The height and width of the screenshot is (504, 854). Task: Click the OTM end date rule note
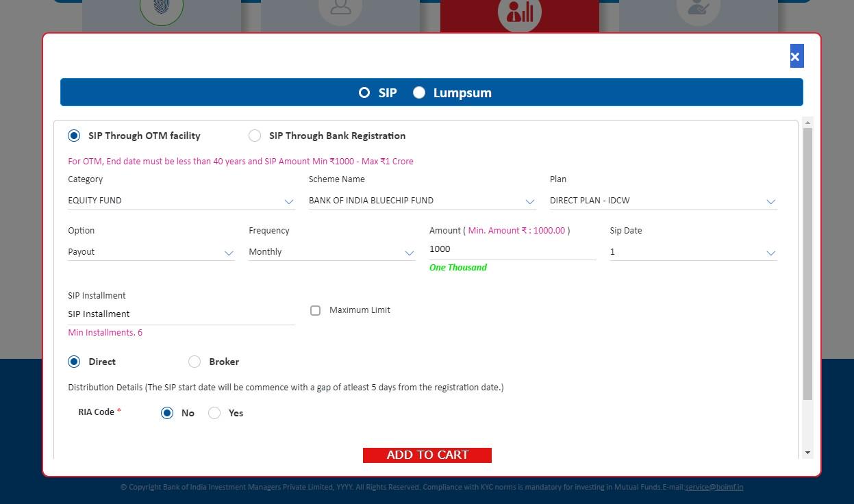coord(240,162)
